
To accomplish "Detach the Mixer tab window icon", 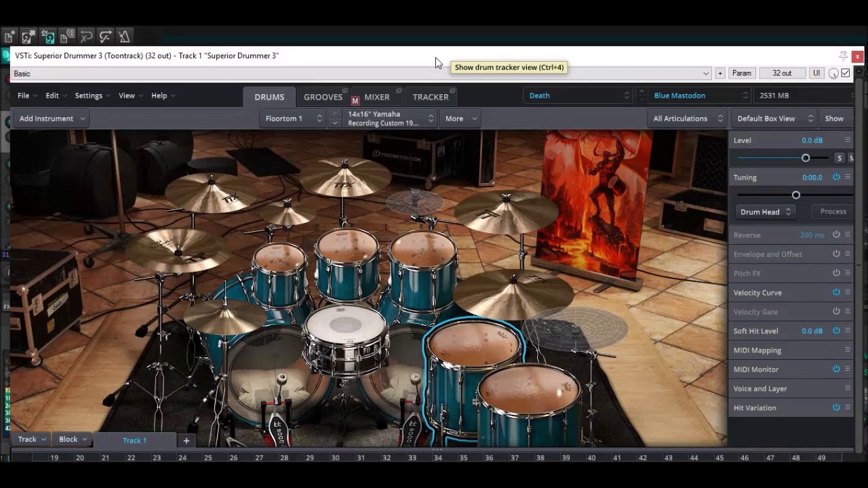I will coord(399,91).
